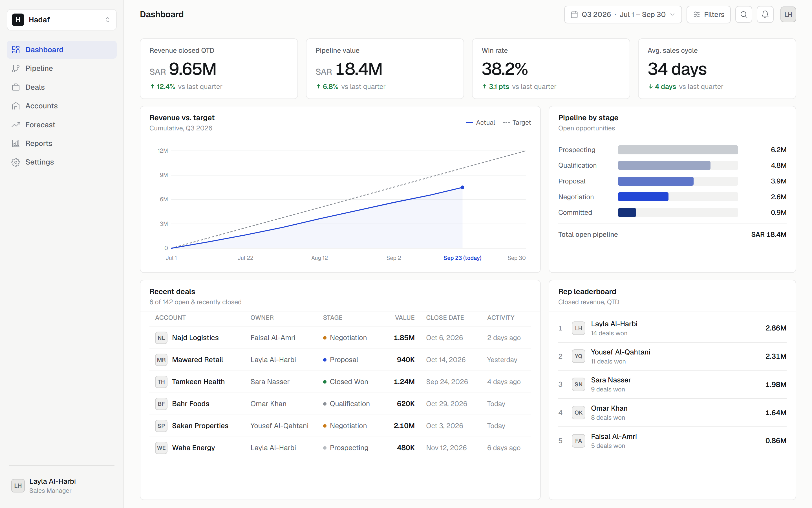Image resolution: width=812 pixels, height=508 pixels.
Task: Click the Forecast trend icon
Action: [x=16, y=125]
